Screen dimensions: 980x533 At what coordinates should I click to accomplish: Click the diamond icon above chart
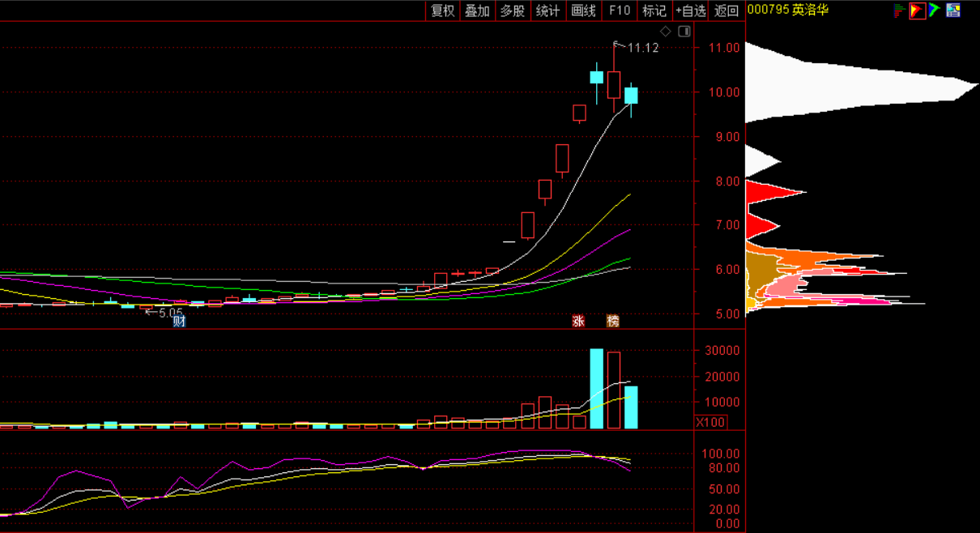(x=666, y=32)
